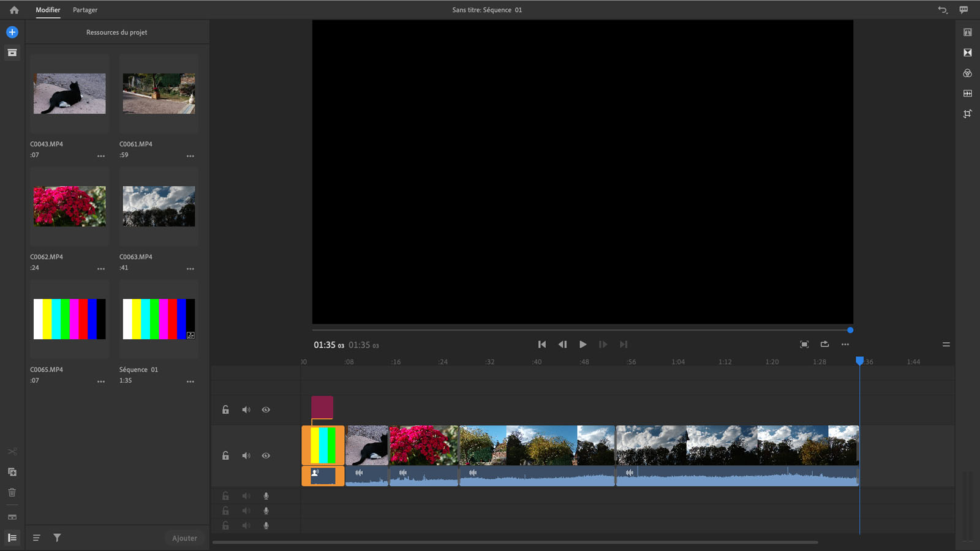The image size is (980, 551).
Task: Click the Undo arrow icon
Action: pos(943,10)
